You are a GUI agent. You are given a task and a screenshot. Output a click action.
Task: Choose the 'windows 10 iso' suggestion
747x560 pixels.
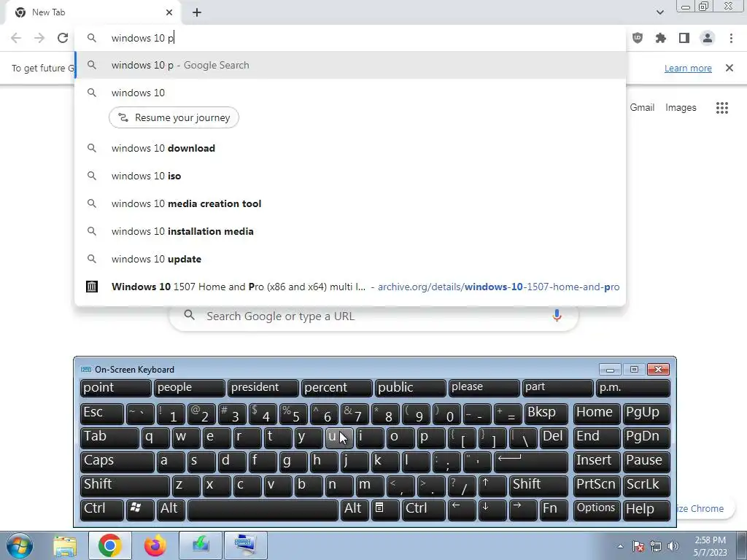[x=350, y=176]
